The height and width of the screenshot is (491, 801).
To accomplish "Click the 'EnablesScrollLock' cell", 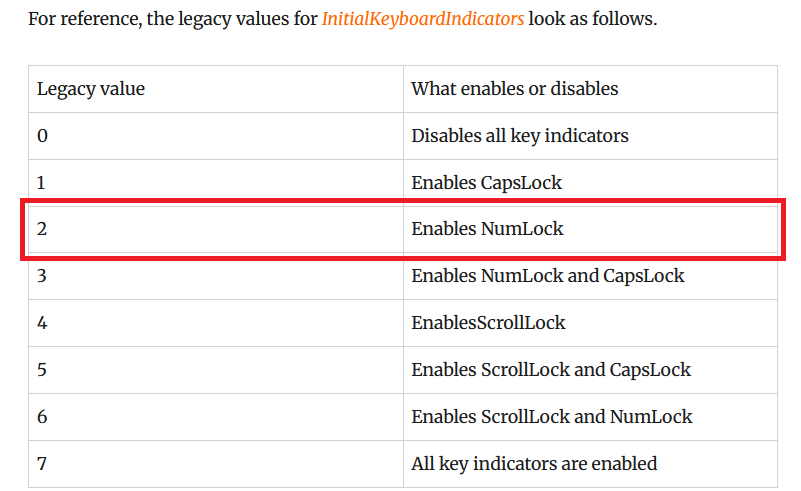I will pos(591,323).
